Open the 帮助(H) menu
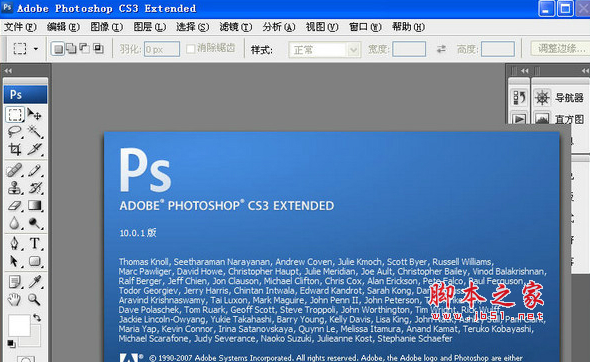This screenshot has height=362, width=590. (x=408, y=27)
